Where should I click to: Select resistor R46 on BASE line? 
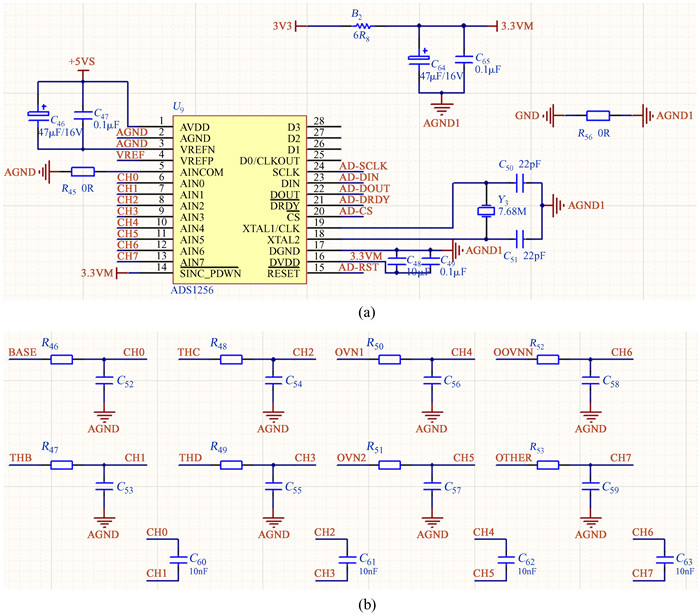(62, 358)
